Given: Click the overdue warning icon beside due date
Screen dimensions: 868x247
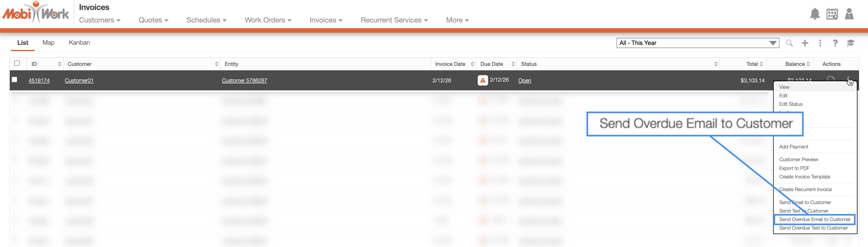Looking at the screenshot, I should point(482,81).
